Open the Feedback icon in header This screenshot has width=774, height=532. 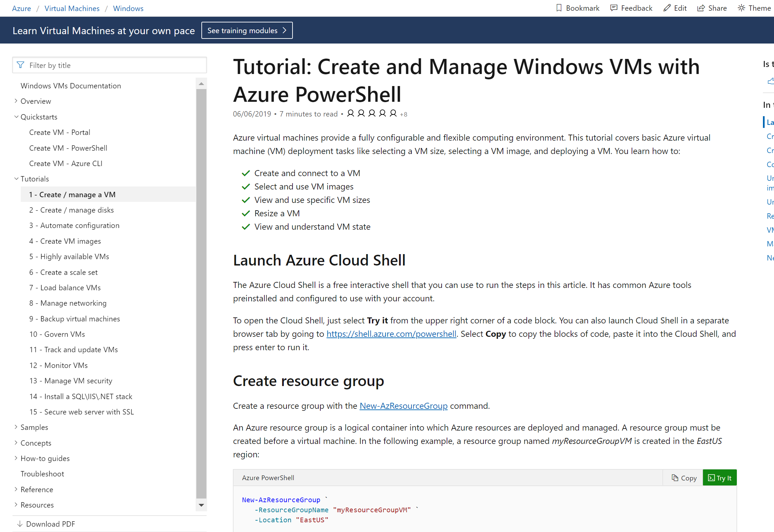(x=614, y=8)
